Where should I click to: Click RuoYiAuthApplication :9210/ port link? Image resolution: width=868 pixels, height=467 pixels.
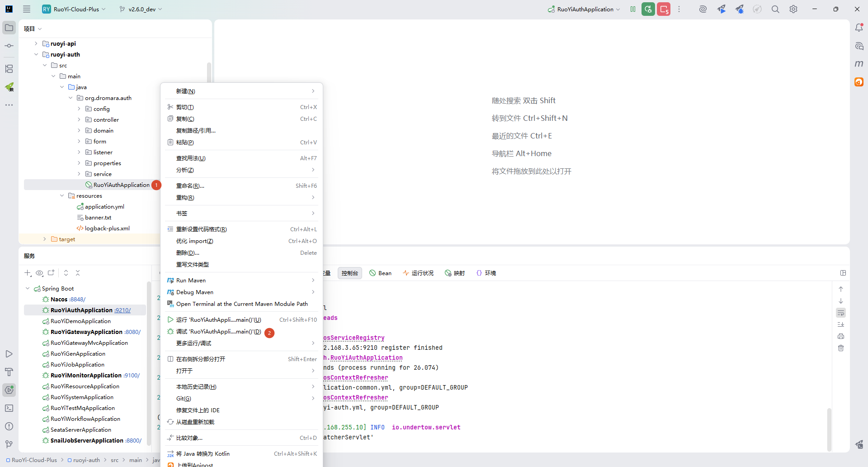pyautogui.click(x=123, y=310)
